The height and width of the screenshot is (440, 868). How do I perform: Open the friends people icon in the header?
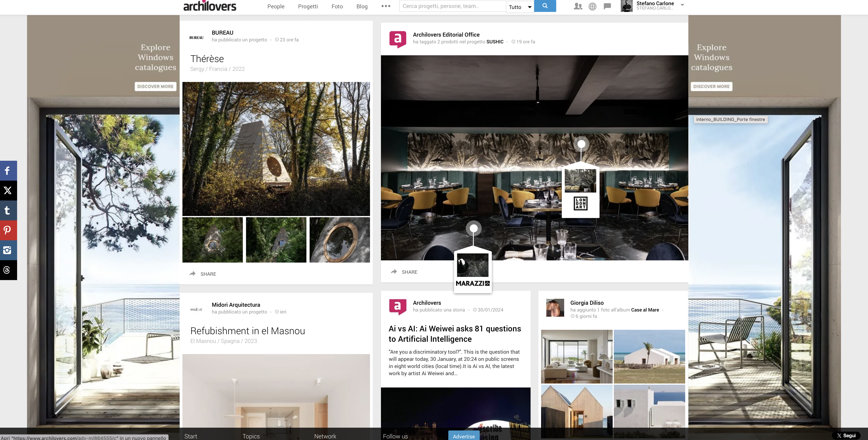point(578,6)
